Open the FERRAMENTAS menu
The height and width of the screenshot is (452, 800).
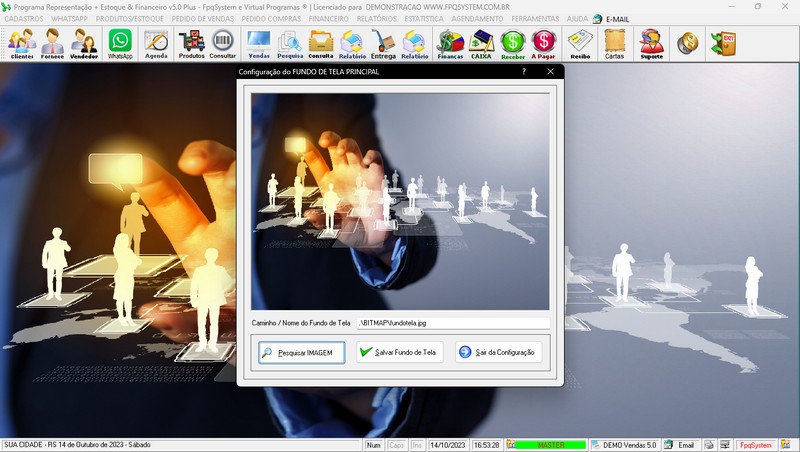pyautogui.click(x=535, y=19)
